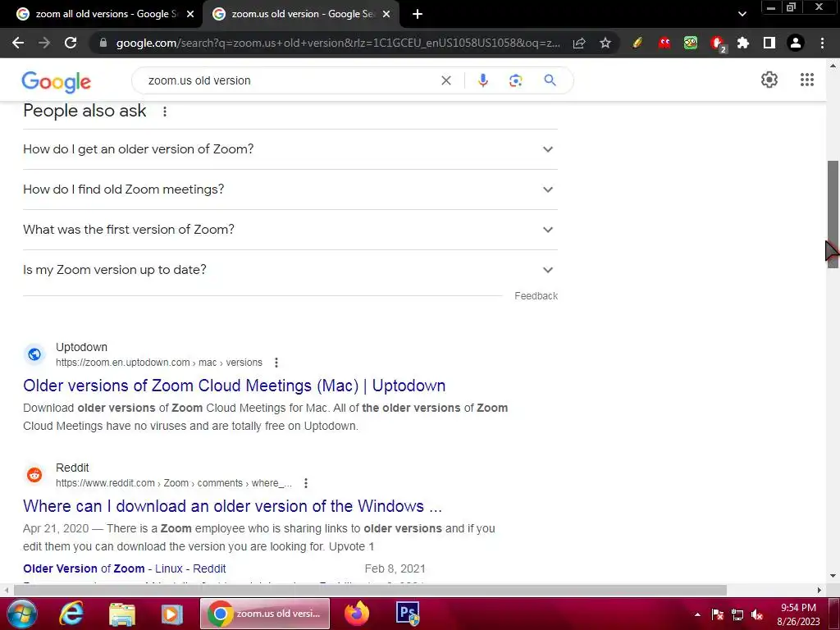Expand 'How do I find old Zoom meetings?'
Screen dimensions: 840x630
(290, 189)
